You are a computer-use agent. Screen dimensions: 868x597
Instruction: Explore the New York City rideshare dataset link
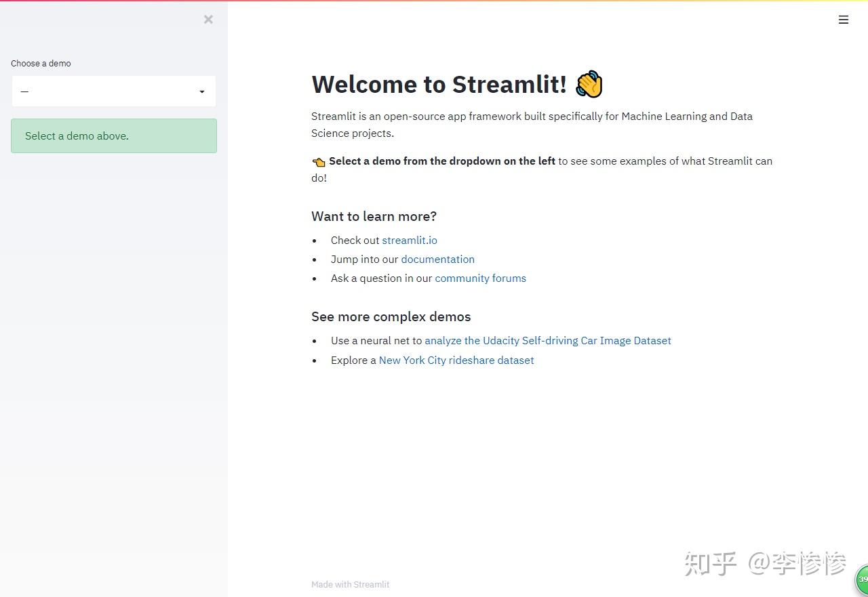[x=456, y=360]
